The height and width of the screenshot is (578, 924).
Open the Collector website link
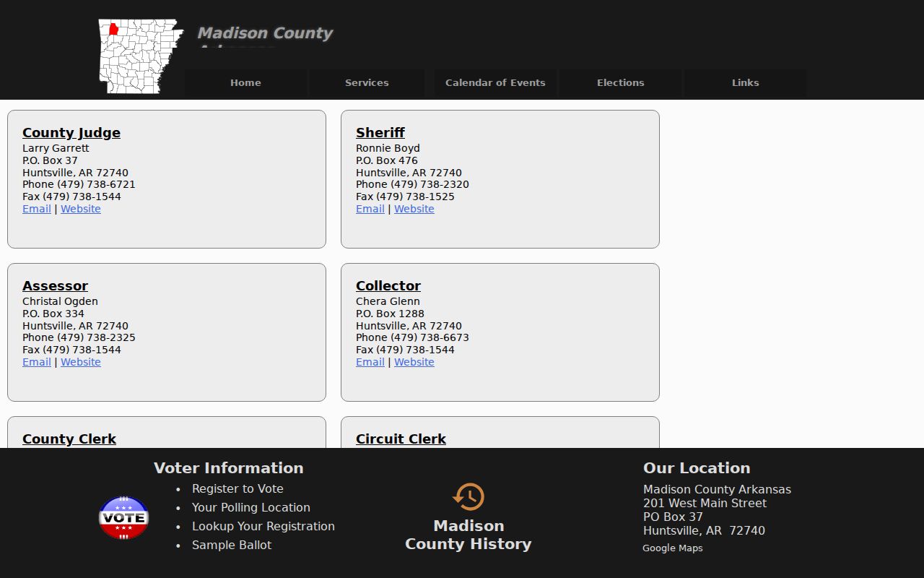pyautogui.click(x=414, y=362)
